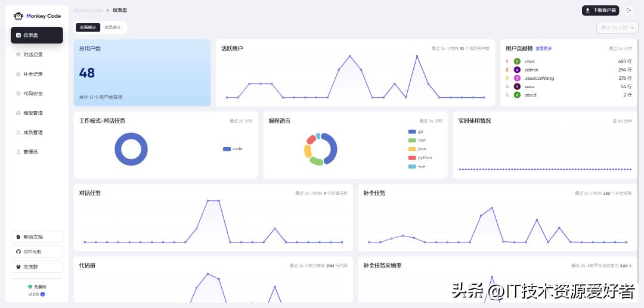Toggle the vue legend swatch

pyautogui.click(x=412, y=166)
